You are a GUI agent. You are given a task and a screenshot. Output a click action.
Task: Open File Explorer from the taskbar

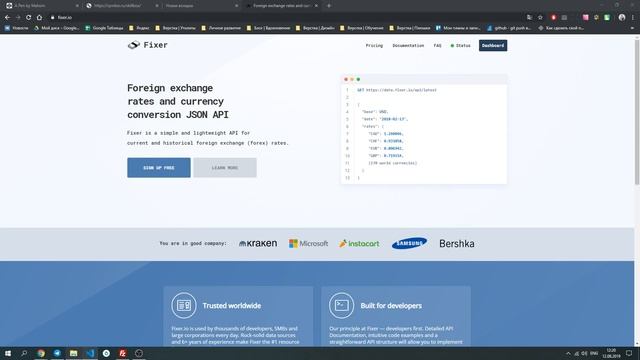(x=73, y=353)
